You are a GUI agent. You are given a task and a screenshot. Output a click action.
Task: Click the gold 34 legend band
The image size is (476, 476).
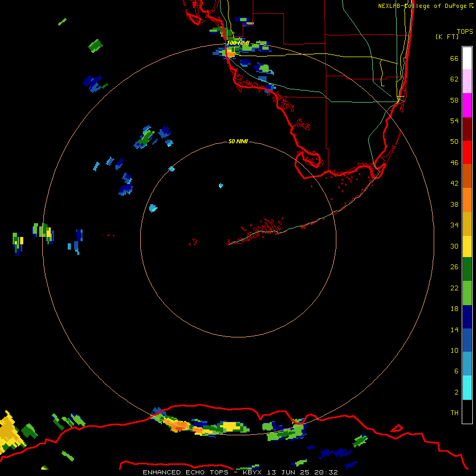point(467,224)
